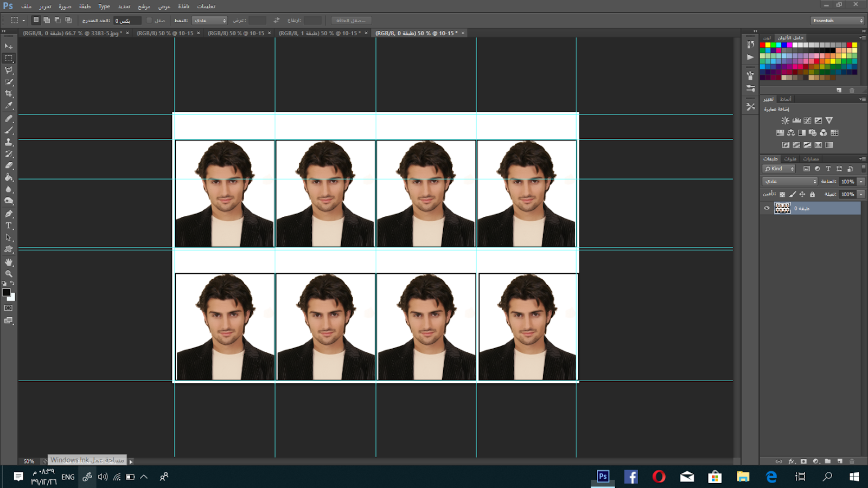
Task: Select the Crop tool
Action: [x=9, y=94]
